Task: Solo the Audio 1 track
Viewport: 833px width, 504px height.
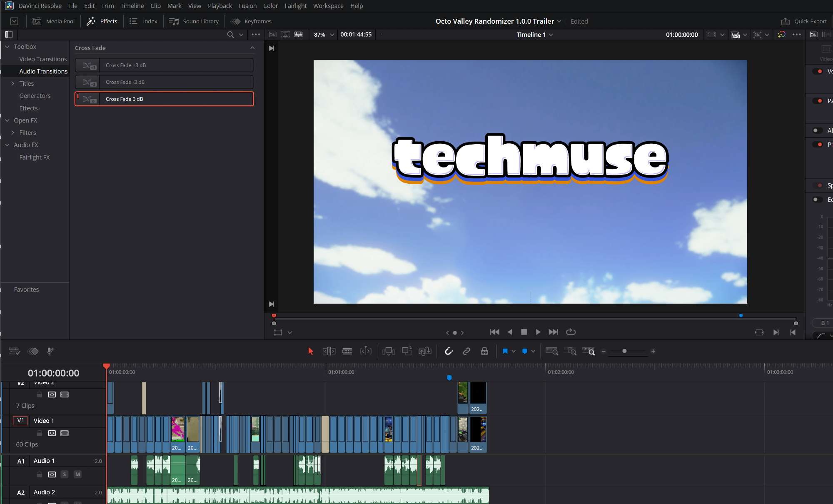Action: click(65, 474)
